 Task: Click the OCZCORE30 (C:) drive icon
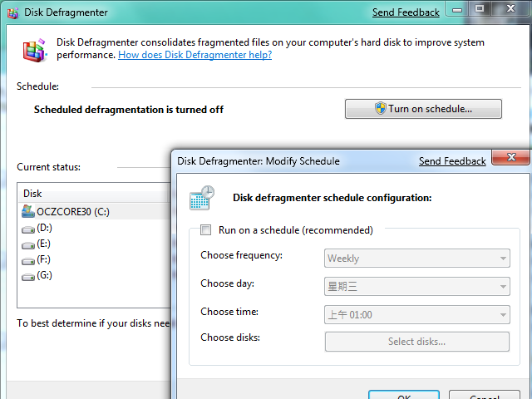point(27,211)
